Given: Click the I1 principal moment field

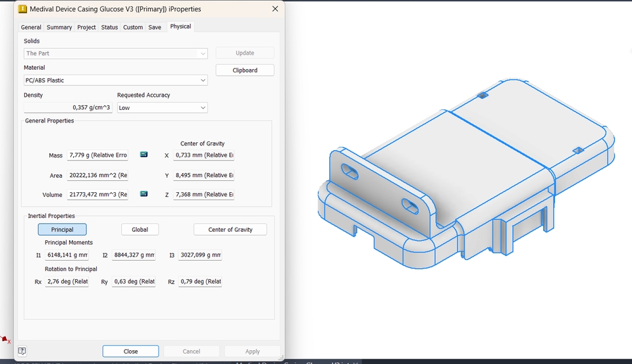Looking at the screenshot, I should pyautogui.click(x=67, y=255).
